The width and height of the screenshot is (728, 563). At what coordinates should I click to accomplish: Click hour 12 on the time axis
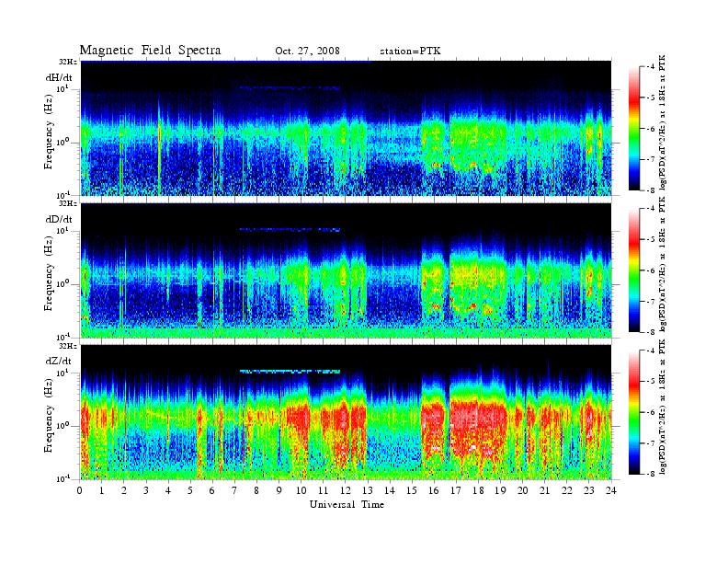(345, 490)
